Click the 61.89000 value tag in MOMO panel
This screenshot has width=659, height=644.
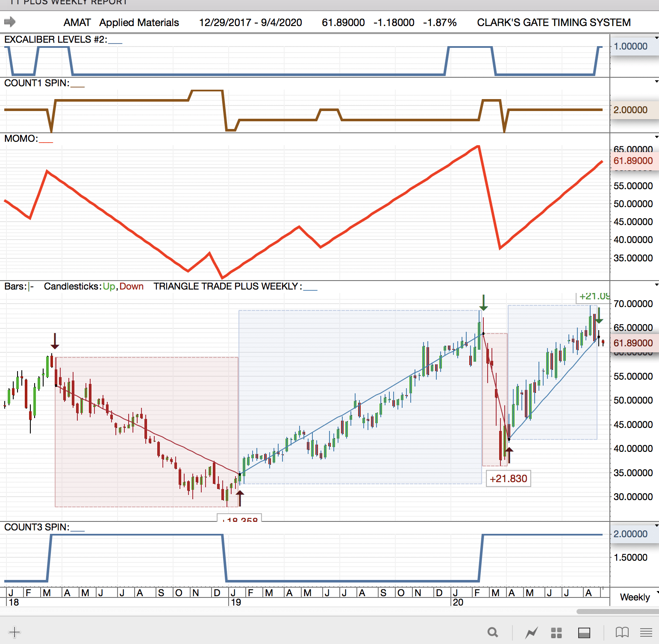[634, 161]
